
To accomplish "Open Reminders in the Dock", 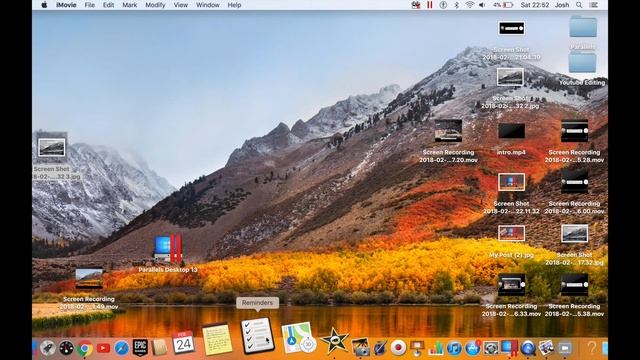I will (257, 335).
